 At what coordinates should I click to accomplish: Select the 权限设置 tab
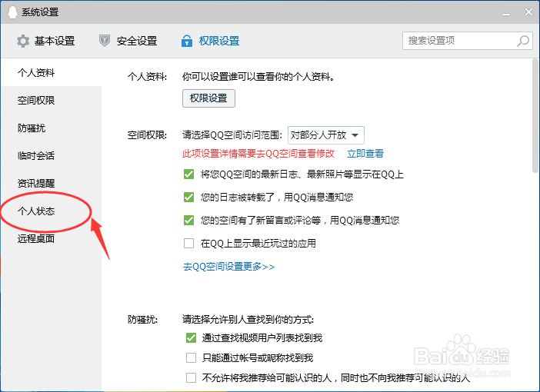coord(211,41)
